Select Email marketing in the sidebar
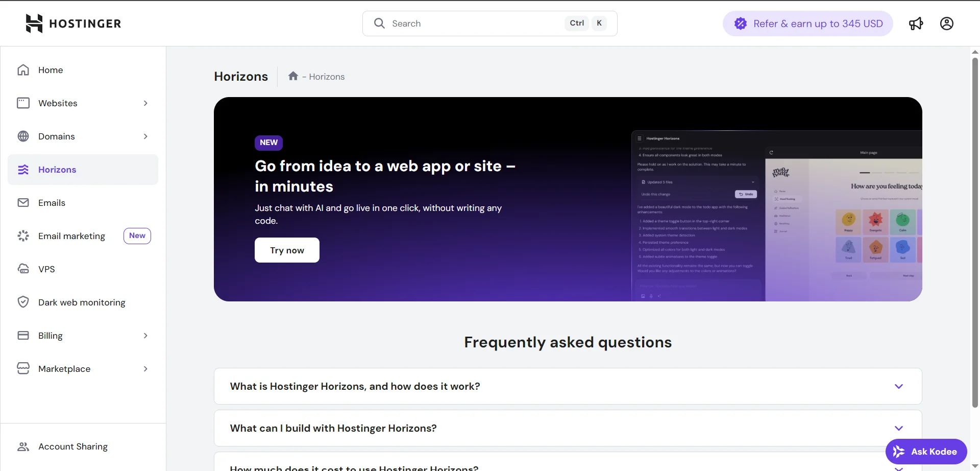The image size is (980, 471). (x=71, y=236)
